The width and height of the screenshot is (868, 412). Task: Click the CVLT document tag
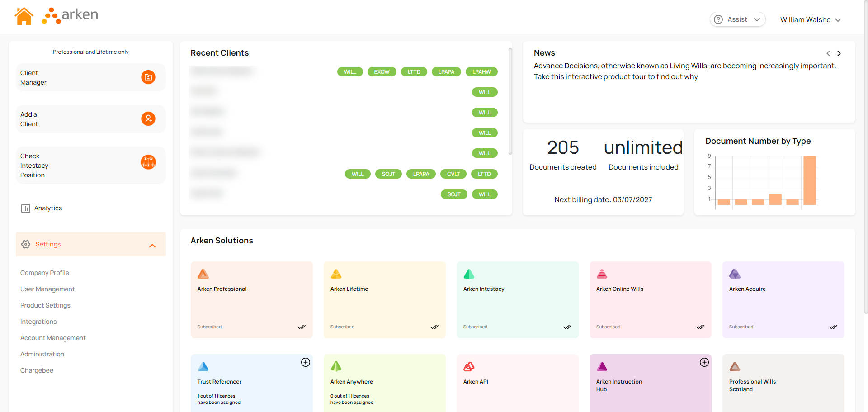pyautogui.click(x=453, y=174)
